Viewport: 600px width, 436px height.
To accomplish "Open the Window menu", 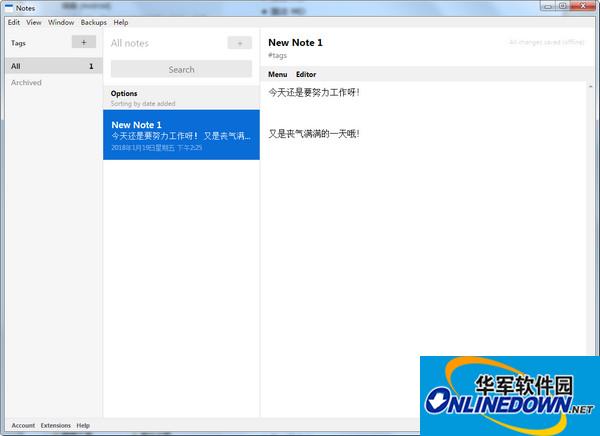I will click(61, 22).
